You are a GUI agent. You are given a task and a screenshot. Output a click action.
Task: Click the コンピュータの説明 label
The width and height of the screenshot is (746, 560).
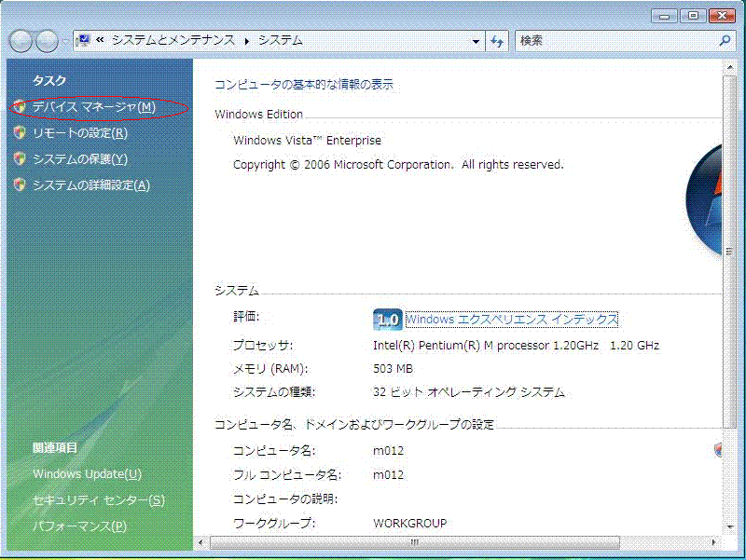coord(285,499)
